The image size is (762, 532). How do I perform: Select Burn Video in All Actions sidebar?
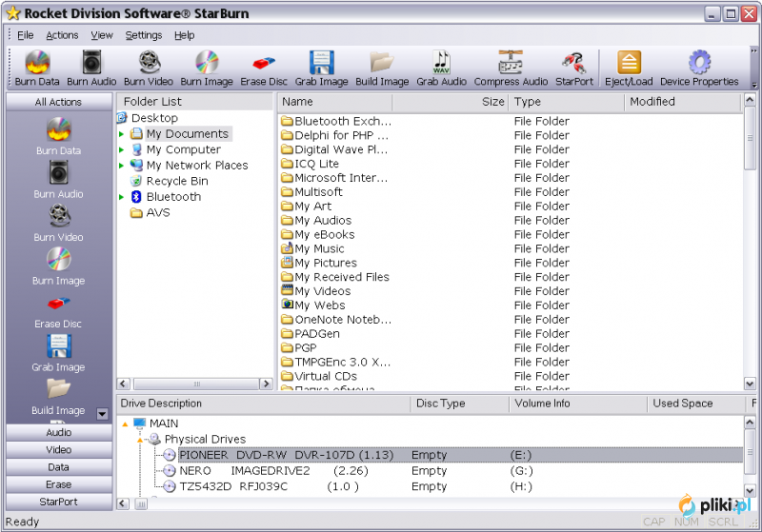pyautogui.click(x=58, y=223)
